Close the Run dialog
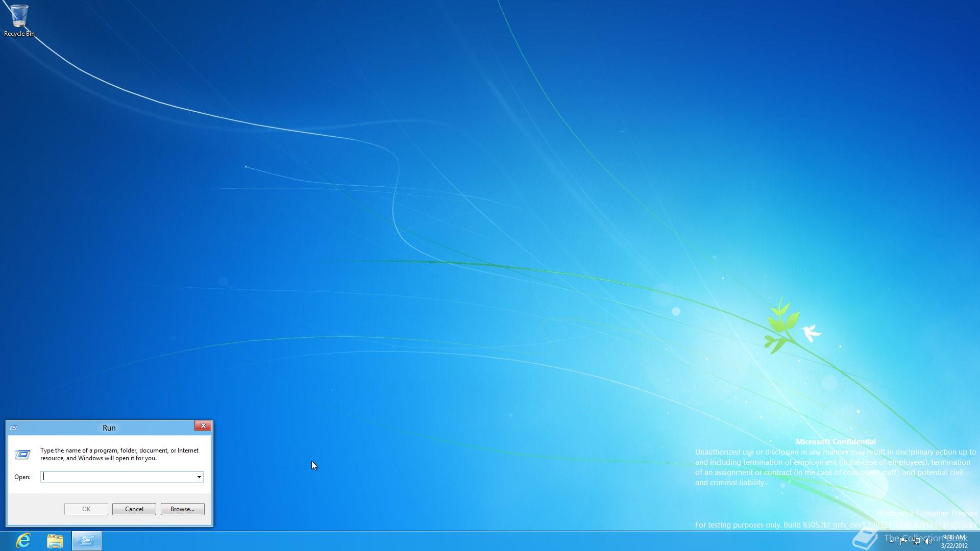Screen dimensions: 980x551 coord(203,425)
